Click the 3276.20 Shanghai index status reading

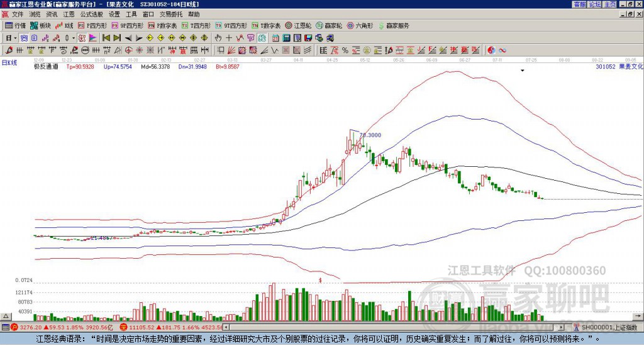coord(31,328)
